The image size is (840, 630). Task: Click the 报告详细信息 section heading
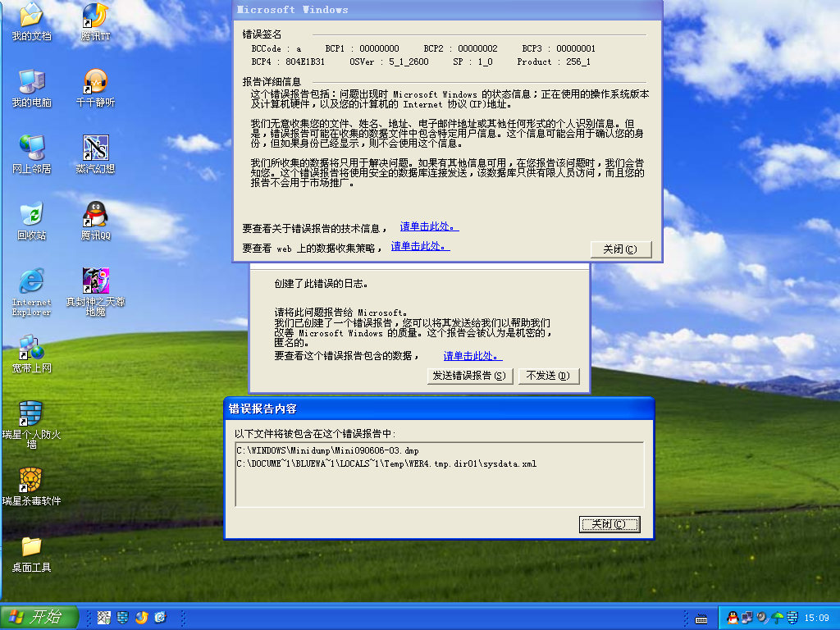[x=272, y=82]
